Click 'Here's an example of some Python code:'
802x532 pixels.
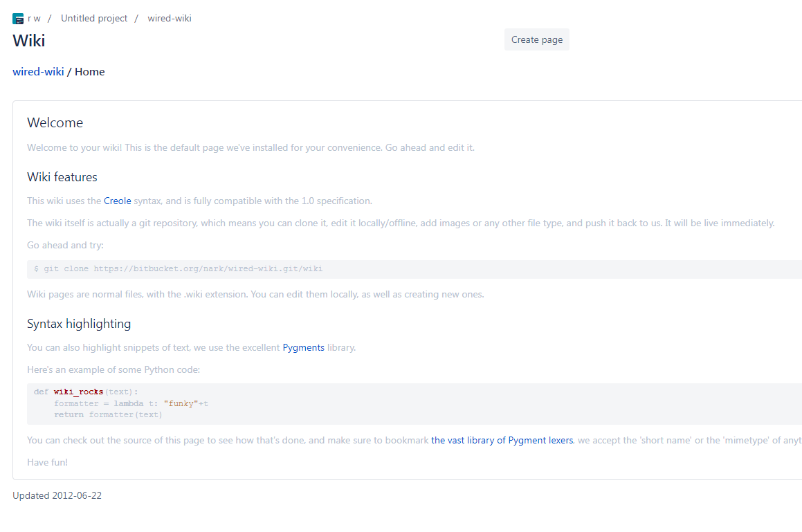pyautogui.click(x=113, y=369)
